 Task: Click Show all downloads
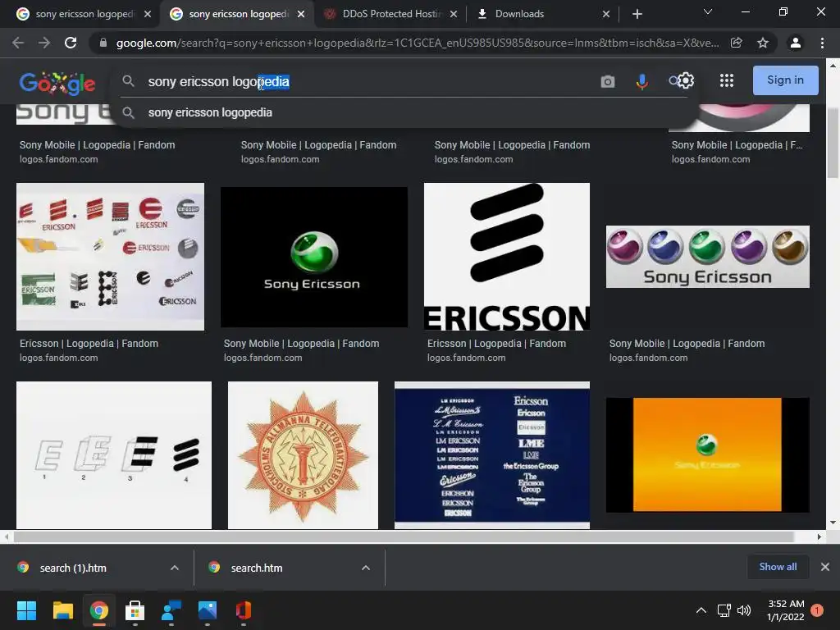778,567
